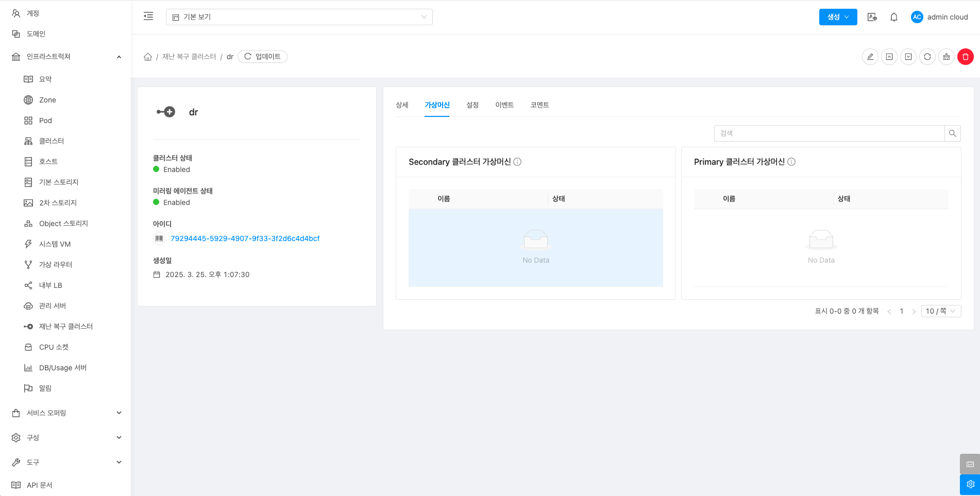This screenshot has height=496, width=980.
Task: Click the boxed down-arrow icon in action toolbar
Action: point(908,57)
